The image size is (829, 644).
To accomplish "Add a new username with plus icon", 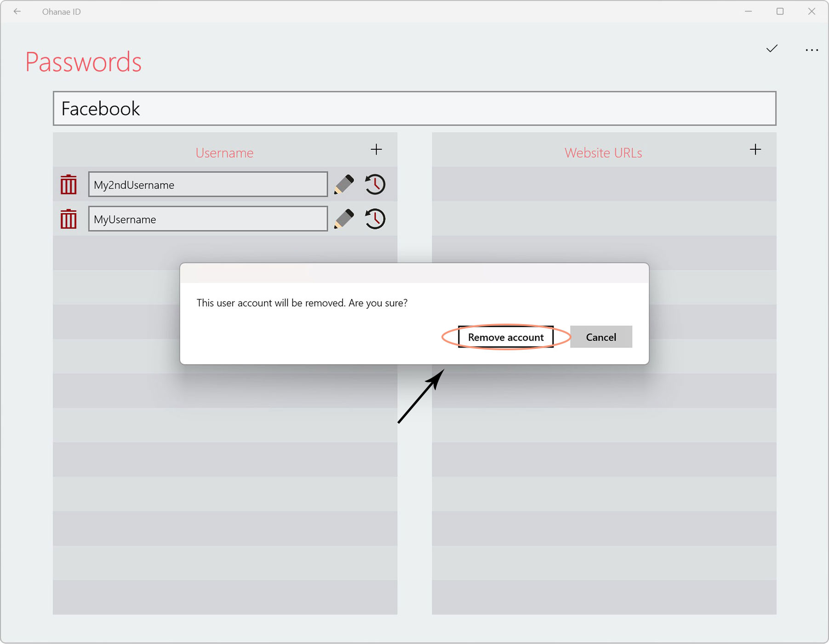I will coord(376,149).
